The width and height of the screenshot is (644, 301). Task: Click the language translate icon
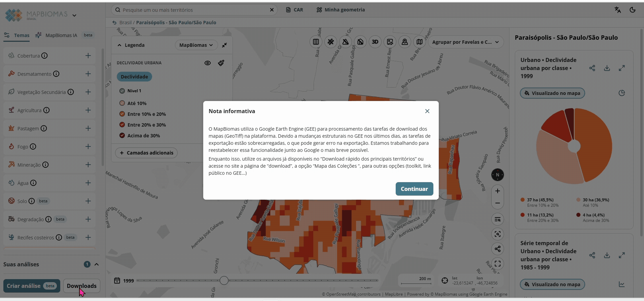point(617,10)
